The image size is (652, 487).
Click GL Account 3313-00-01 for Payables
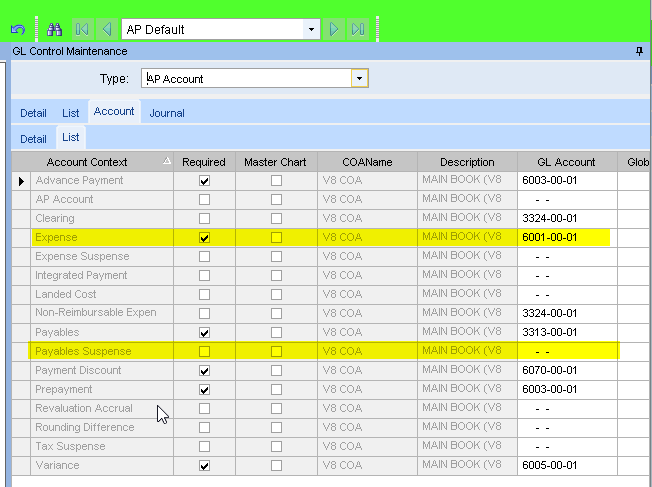pyautogui.click(x=567, y=332)
